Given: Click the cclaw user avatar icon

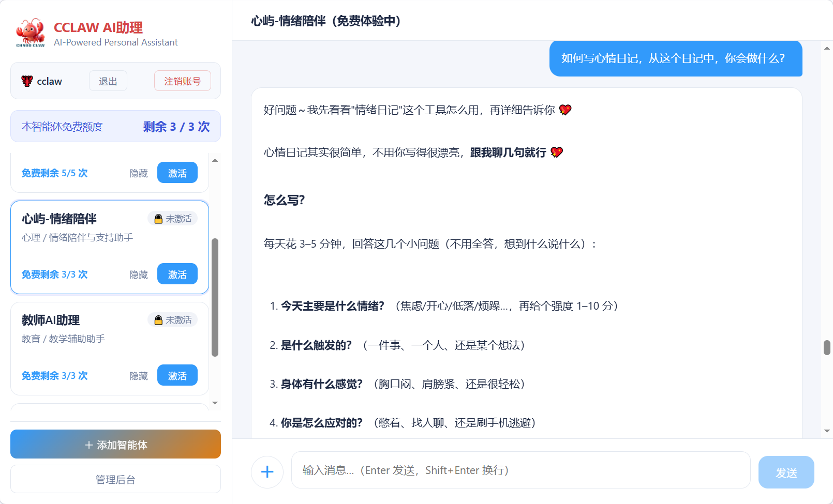Looking at the screenshot, I should [27, 81].
